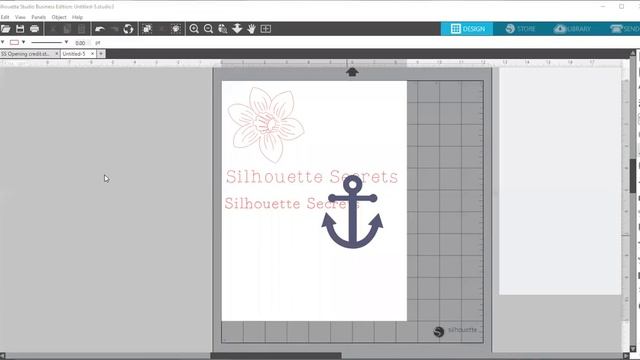Switch to the DESIGN tab
Viewport: 640px width, 360px height.
click(x=467, y=29)
